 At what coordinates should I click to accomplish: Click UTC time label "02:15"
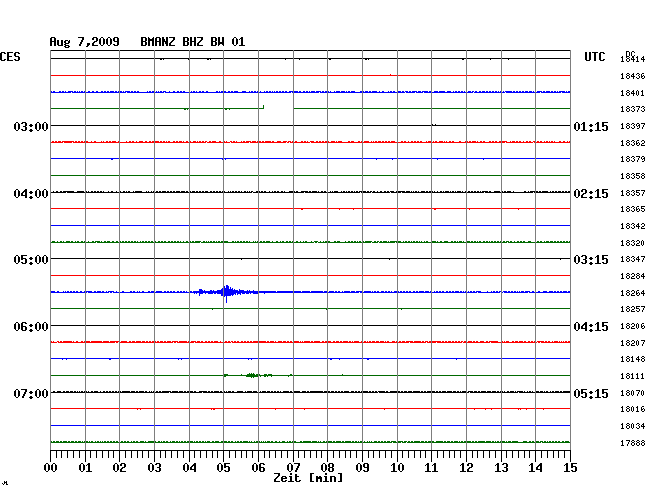click(x=591, y=194)
